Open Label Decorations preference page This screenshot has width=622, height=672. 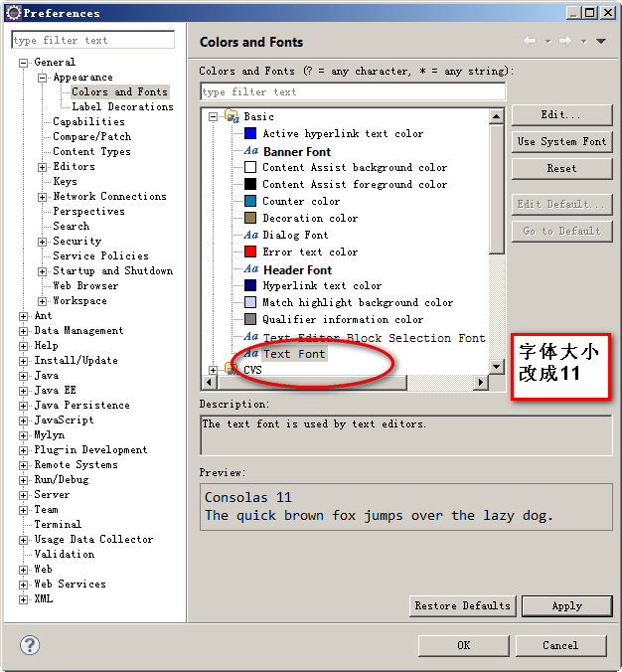(x=122, y=107)
